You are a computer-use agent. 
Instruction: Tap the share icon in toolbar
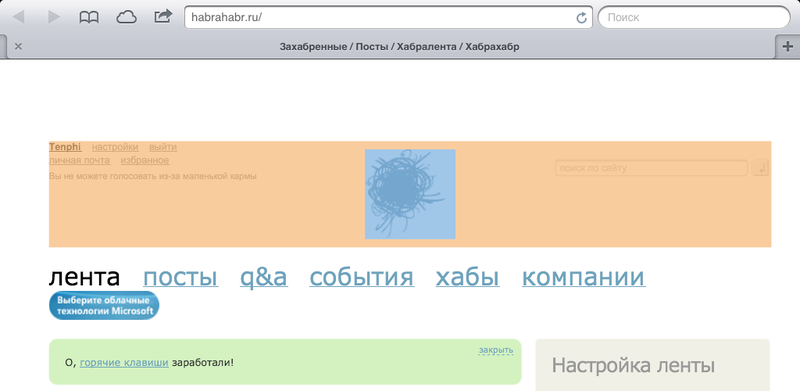coord(163,16)
